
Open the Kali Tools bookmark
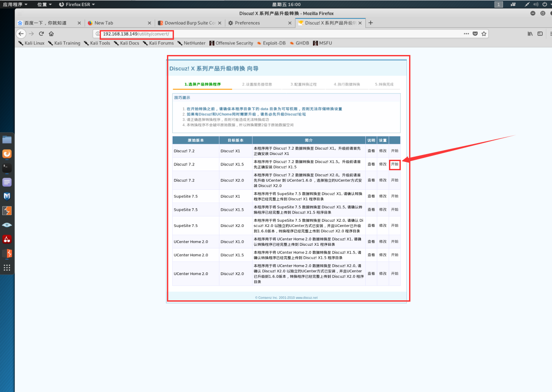(x=97, y=43)
